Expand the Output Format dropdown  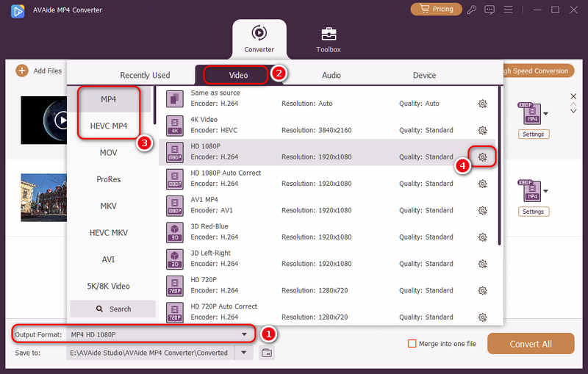(244, 334)
